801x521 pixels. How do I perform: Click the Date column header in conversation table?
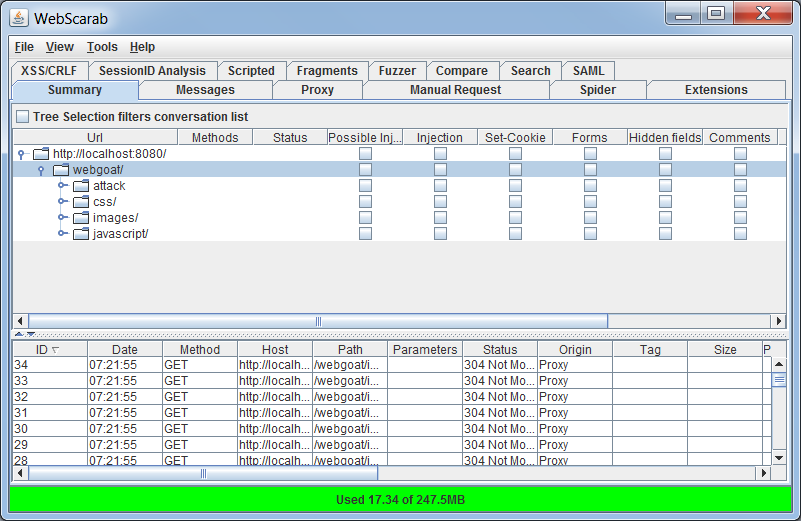125,349
